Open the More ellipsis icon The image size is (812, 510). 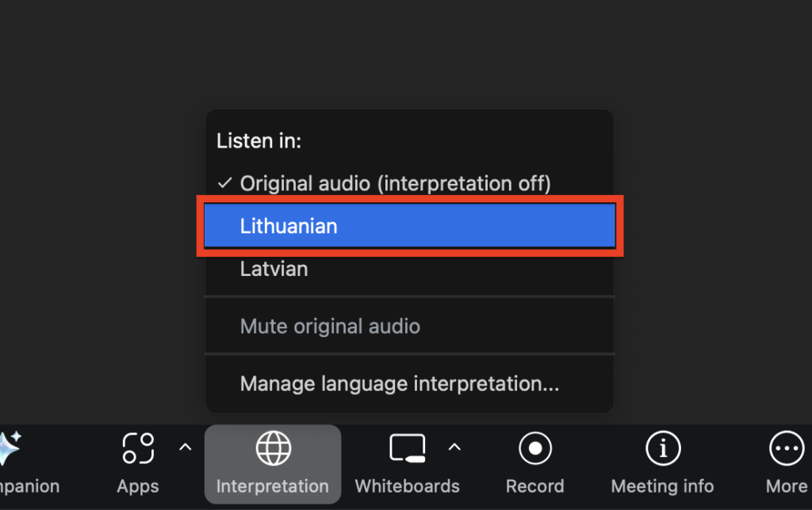786,449
